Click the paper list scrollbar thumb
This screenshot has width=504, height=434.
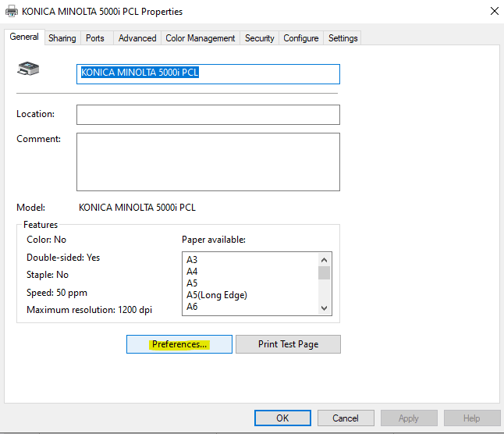coord(324,273)
